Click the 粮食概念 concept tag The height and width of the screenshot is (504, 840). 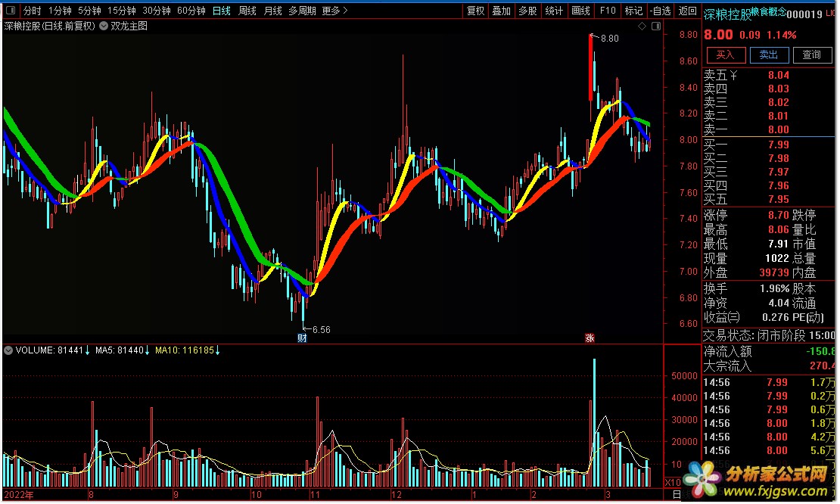click(768, 11)
